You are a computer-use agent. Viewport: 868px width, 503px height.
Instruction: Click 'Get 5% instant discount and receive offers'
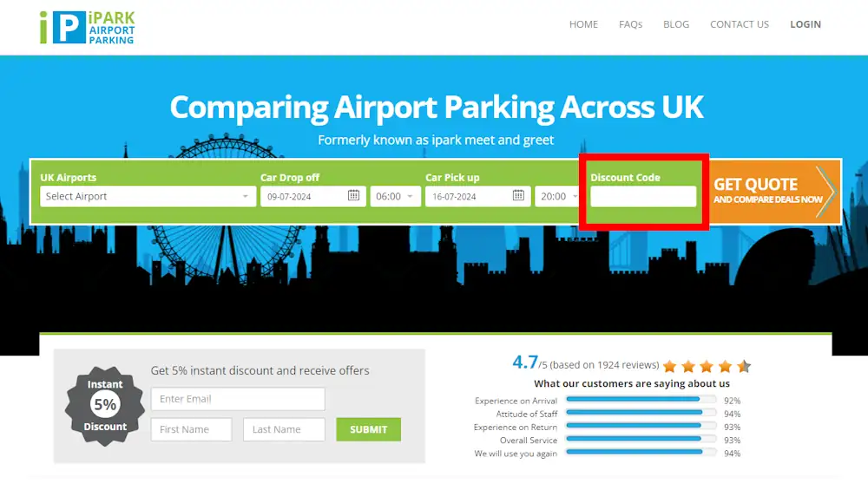pyautogui.click(x=260, y=371)
